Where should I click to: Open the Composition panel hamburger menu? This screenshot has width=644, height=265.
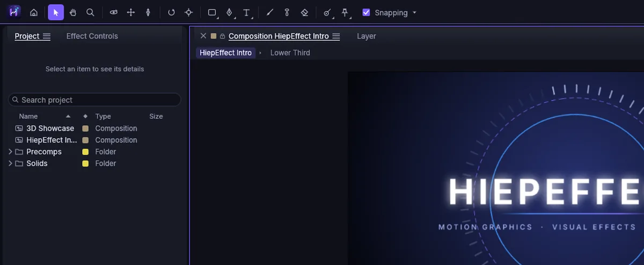336,36
